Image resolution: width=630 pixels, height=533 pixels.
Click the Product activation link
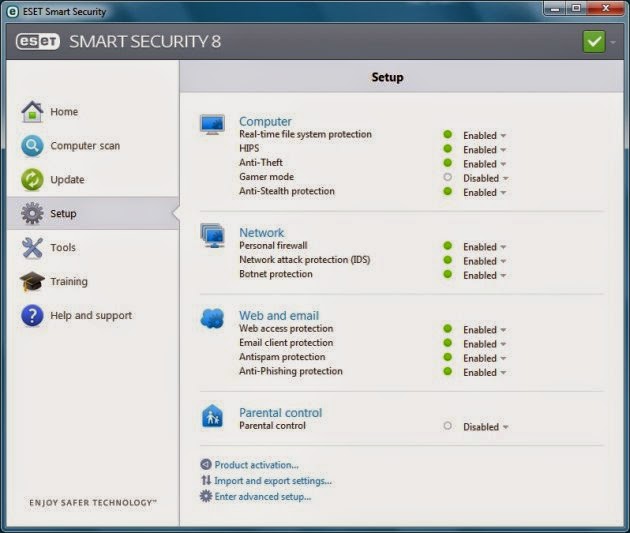point(256,465)
